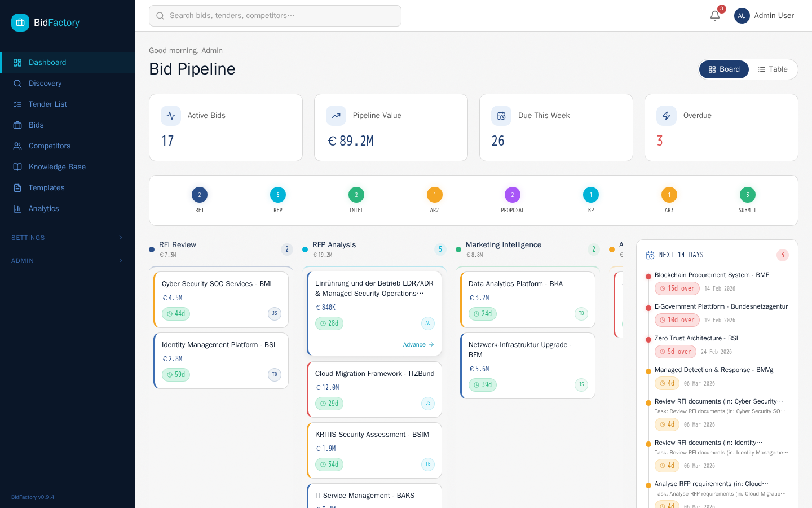Open Tender List page
This screenshot has width=812, height=508.
click(x=68, y=104)
